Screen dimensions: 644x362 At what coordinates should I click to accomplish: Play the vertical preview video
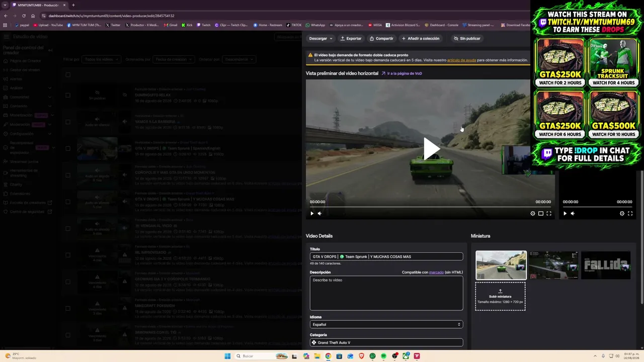click(565, 214)
